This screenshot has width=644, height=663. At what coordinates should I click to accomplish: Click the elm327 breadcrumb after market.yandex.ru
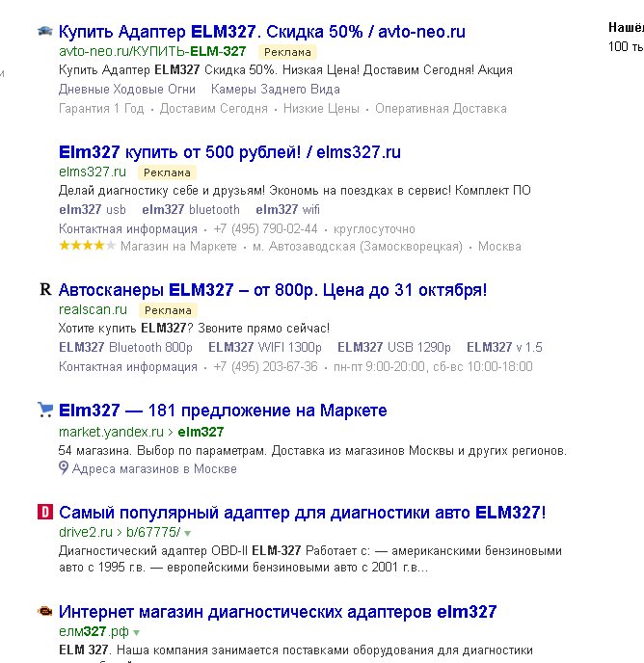click(201, 432)
